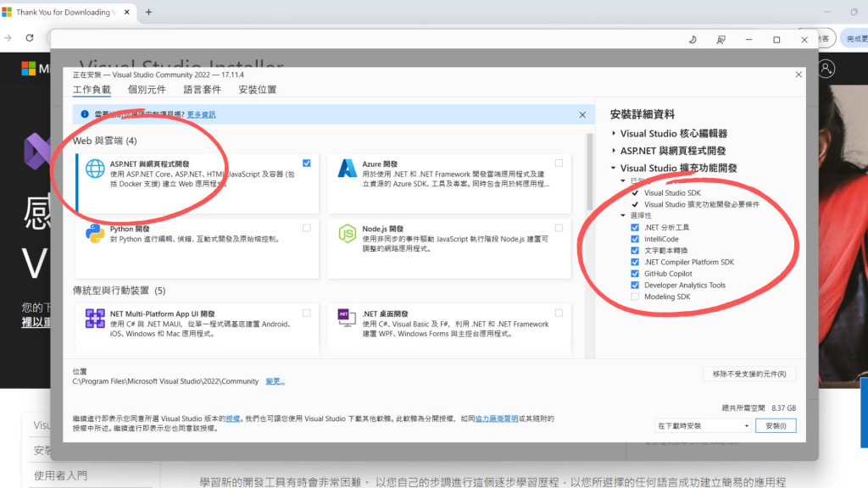
Task: Uncheck the 文字範本轉換 option
Action: click(635, 251)
